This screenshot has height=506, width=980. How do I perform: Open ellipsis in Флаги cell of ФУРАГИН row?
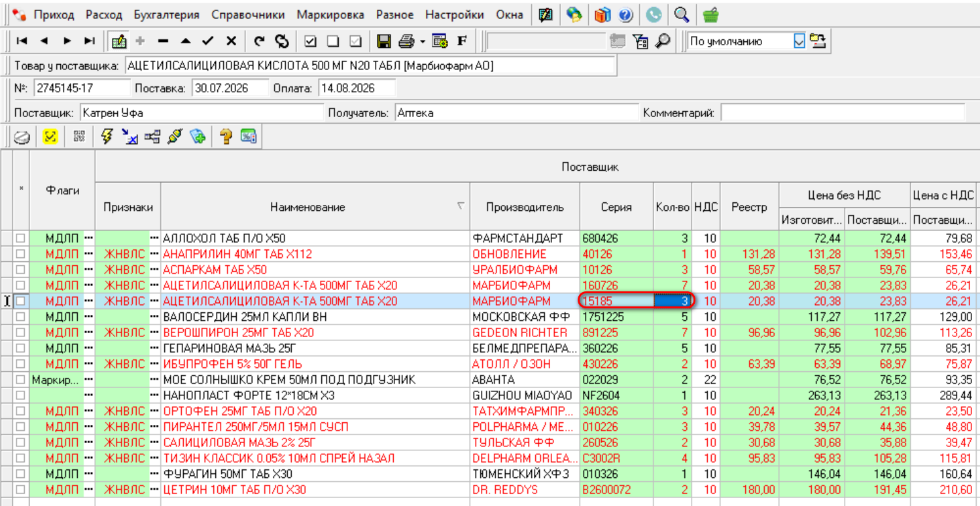click(89, 474)
